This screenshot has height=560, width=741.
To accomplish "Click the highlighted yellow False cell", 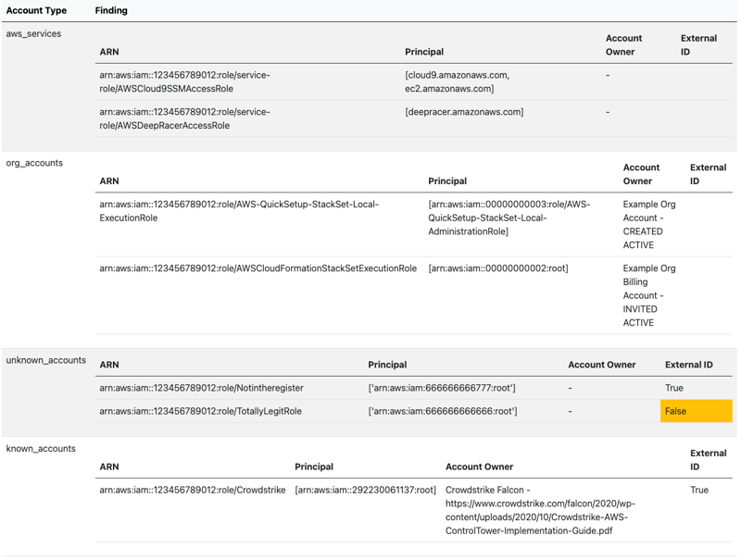I will [696, 411].
